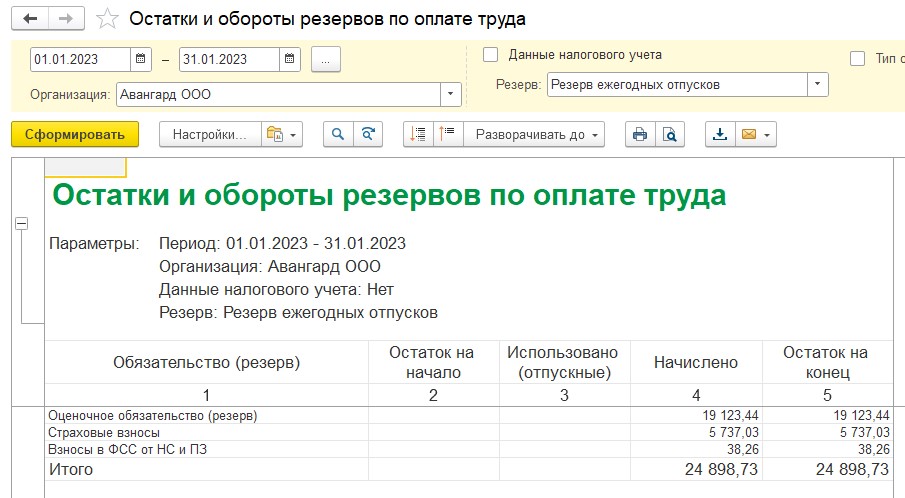
Task: Collapse the report header with minus box
Action: coord(21,223)
